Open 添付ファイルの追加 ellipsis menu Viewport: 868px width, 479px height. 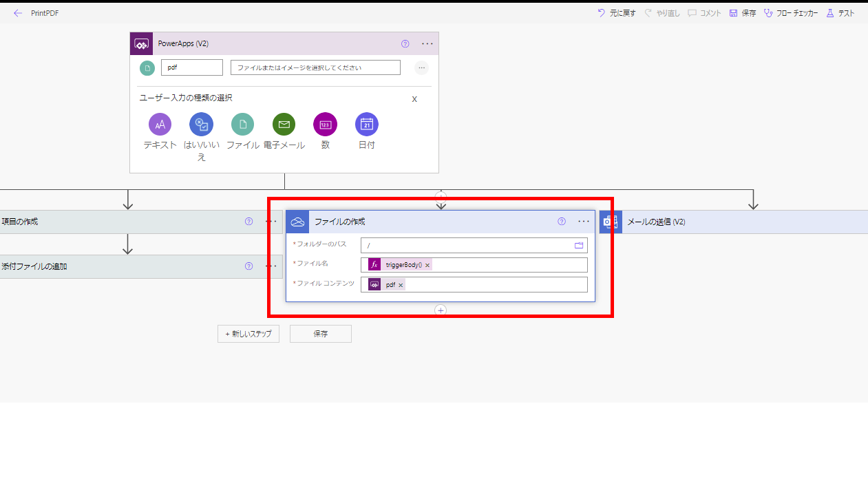[x=271, y=266]
